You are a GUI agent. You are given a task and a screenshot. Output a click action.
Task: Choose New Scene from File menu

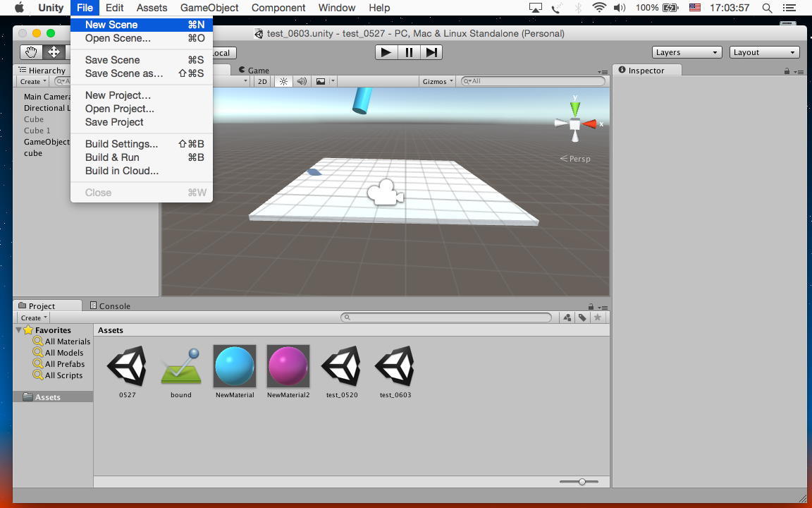pyautogui.click(x=142, y=25)
